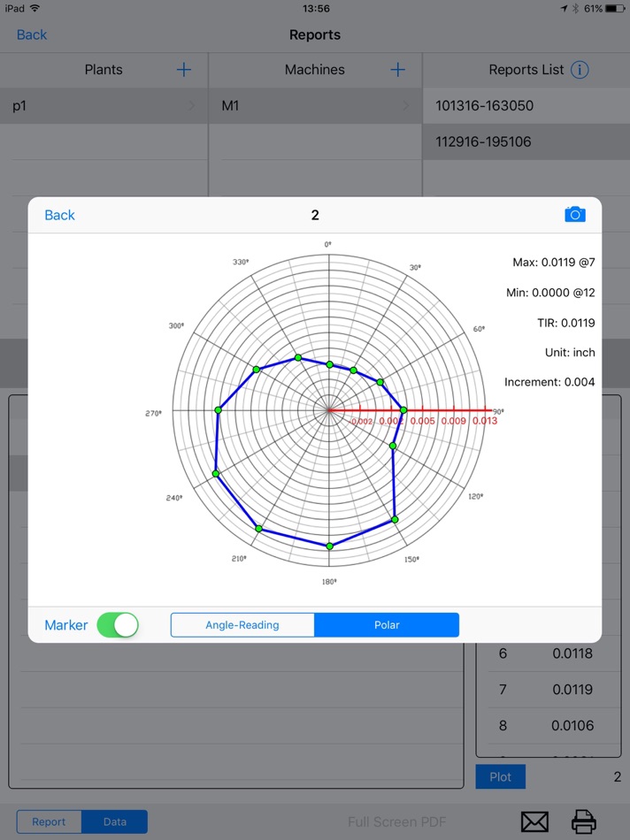Screen dimensions: 630x840
Task: Turn off the Marker switch
Action: pos(118,625)
